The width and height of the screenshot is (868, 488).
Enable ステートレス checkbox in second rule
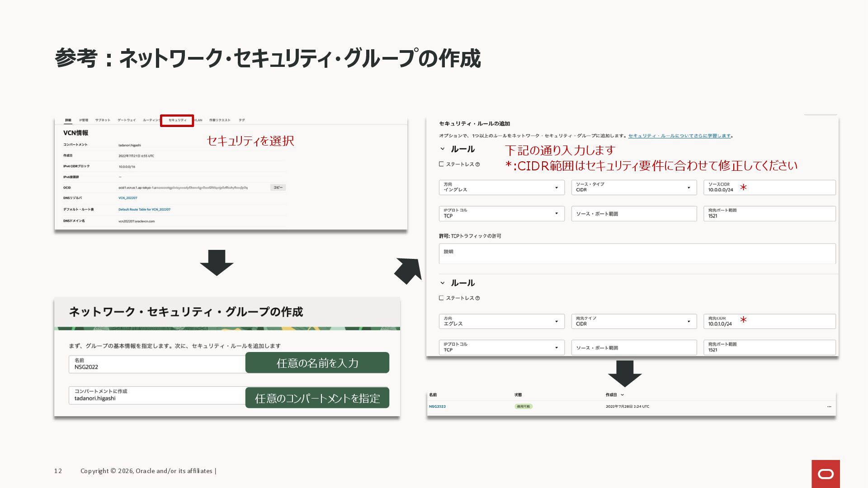tap(441, 298)
